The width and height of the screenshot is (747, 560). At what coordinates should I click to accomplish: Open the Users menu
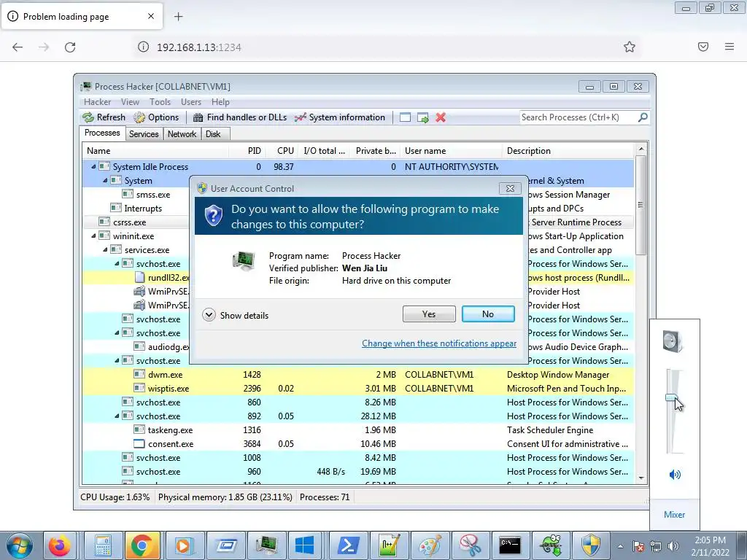point(191,102)
